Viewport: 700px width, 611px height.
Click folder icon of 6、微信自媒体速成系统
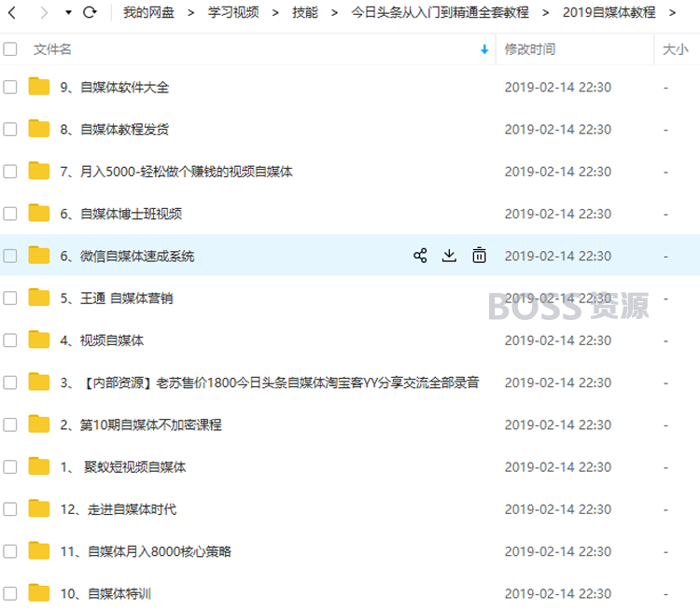pyautogui.click(x=39, y=255)
